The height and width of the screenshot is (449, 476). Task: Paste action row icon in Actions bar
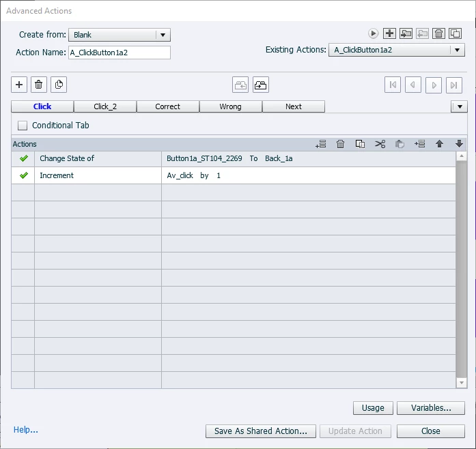tap(400, 144)
